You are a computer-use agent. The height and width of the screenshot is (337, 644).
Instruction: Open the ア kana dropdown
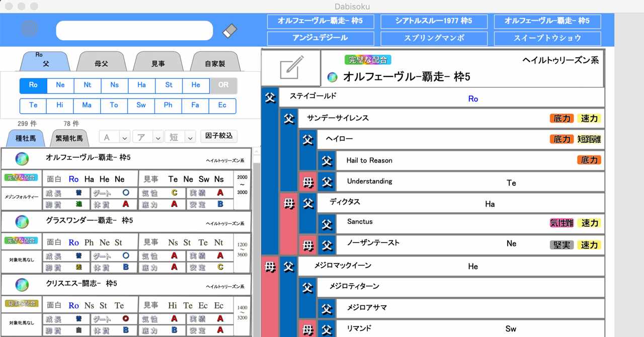(x=148, y=137)
